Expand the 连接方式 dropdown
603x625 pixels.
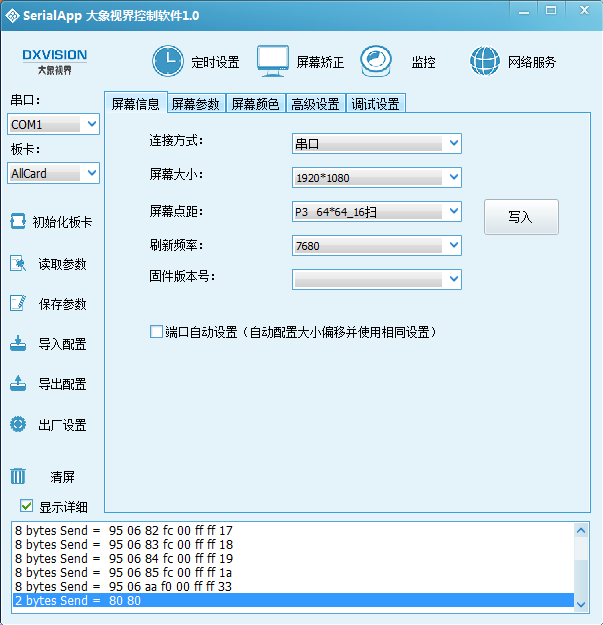[377, 143]
